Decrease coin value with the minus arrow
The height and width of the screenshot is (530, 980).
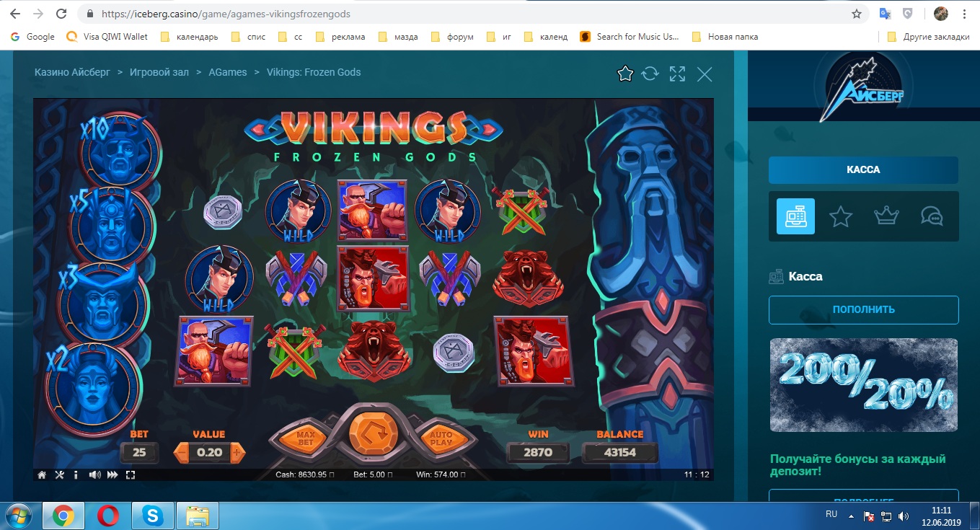point(180,453)
